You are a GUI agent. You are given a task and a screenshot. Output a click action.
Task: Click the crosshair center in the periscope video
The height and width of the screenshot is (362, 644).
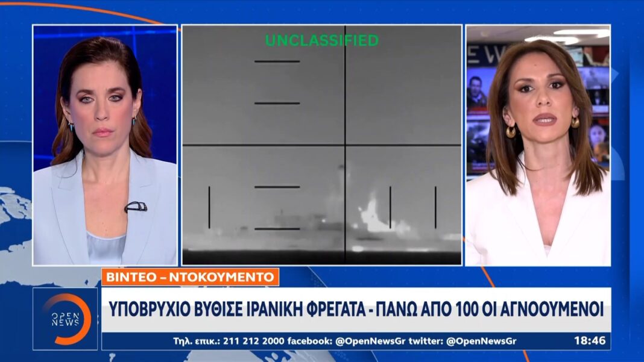[345, 145]
